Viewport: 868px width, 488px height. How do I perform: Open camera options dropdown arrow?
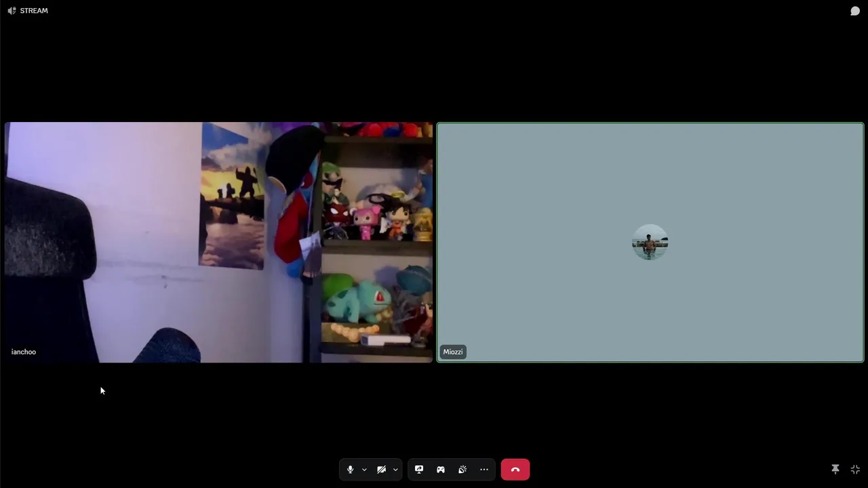click(x=395, y=470)
